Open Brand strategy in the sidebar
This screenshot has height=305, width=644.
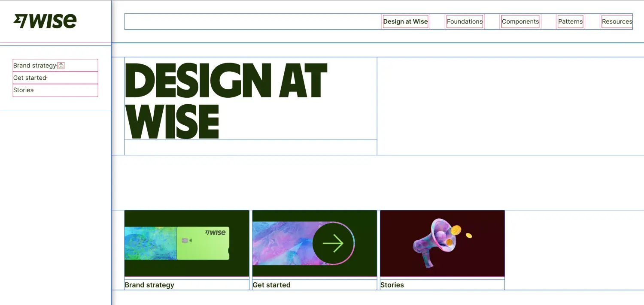(x=35, y=66)
